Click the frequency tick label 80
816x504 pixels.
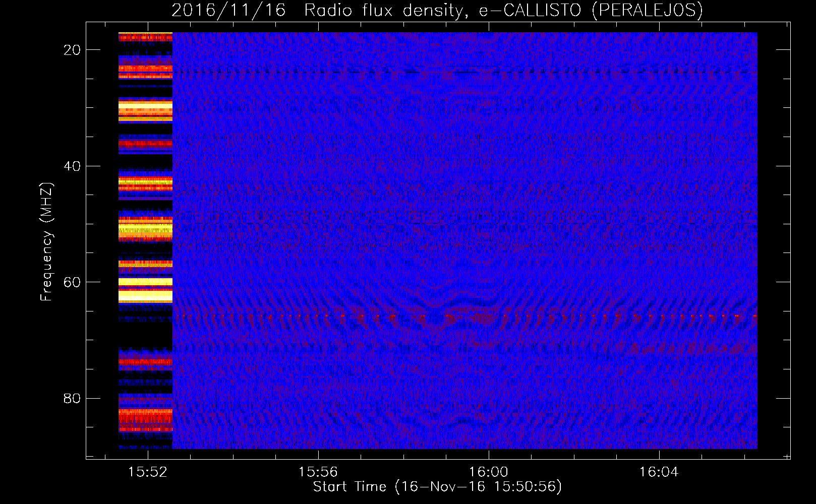pos(73,399)
